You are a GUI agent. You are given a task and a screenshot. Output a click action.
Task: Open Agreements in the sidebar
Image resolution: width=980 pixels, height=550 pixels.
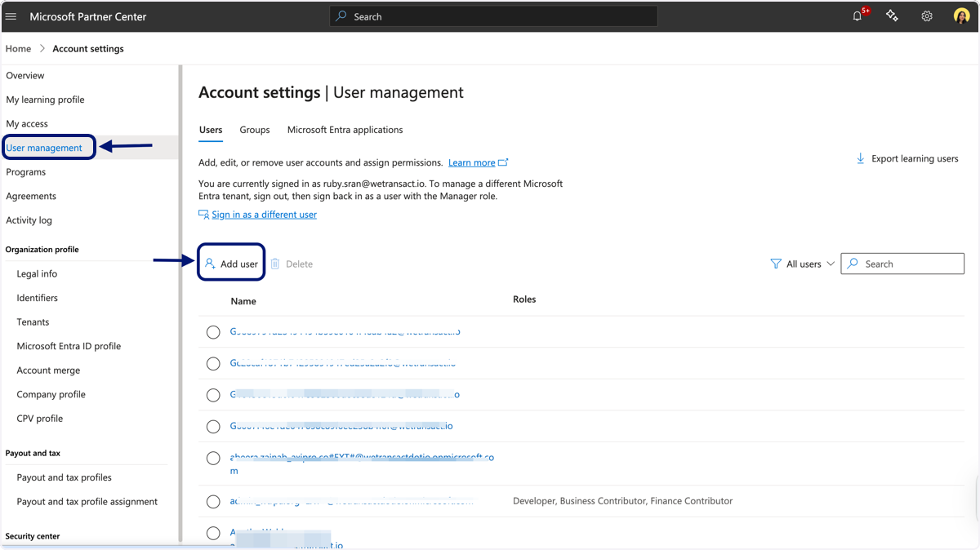point(31,196)
